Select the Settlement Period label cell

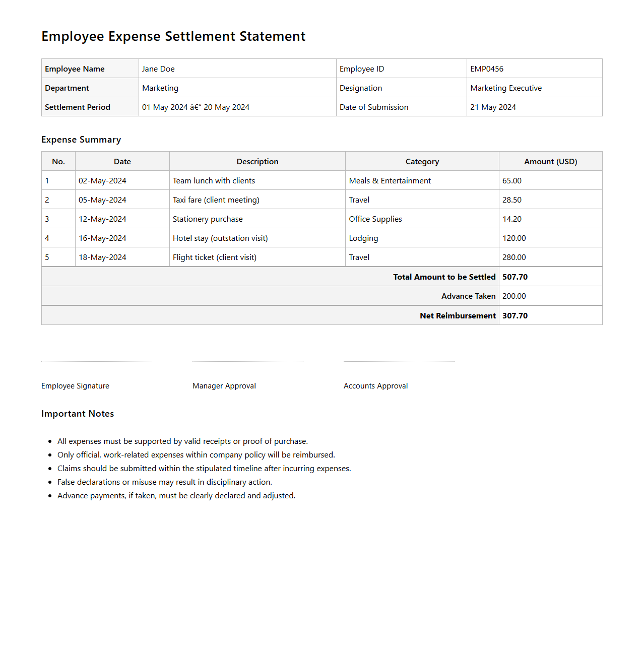click(78, 107)
